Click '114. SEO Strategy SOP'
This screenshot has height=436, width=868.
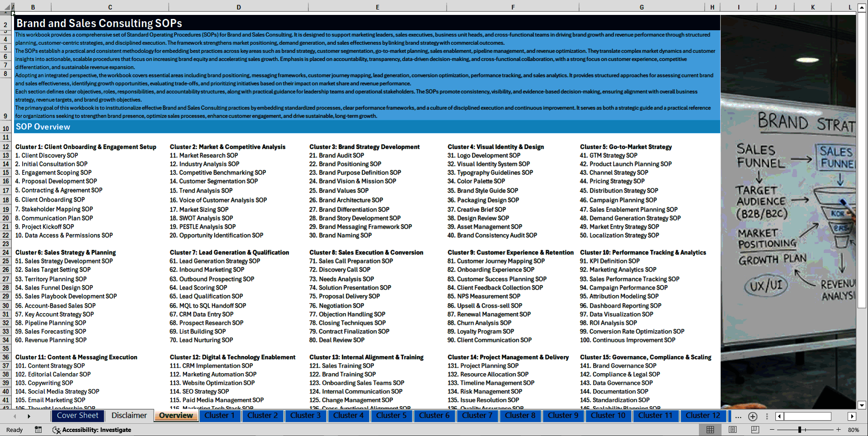pyautogui.click(x=199, y=392)
